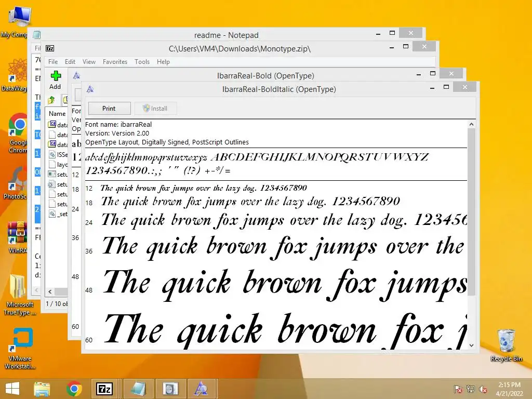Screen dimensions: 532x399
Task: Click the taskbar clock showing 2:15 PM
Action: 509,389
